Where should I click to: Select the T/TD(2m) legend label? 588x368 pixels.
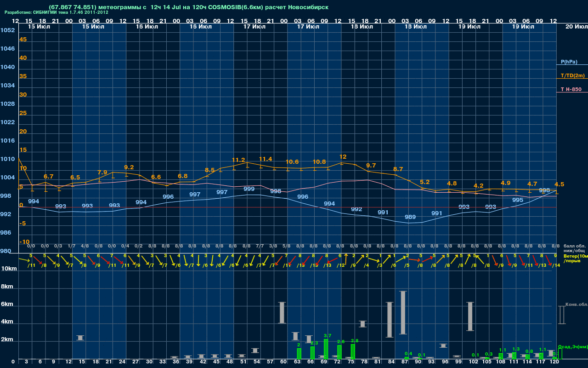[572, 75]
